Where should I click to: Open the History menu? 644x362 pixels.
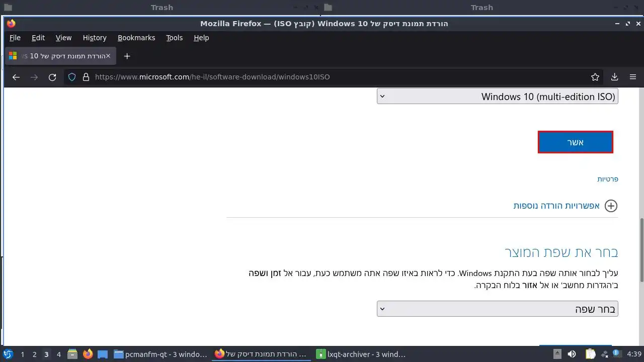[x=95, y=38]
